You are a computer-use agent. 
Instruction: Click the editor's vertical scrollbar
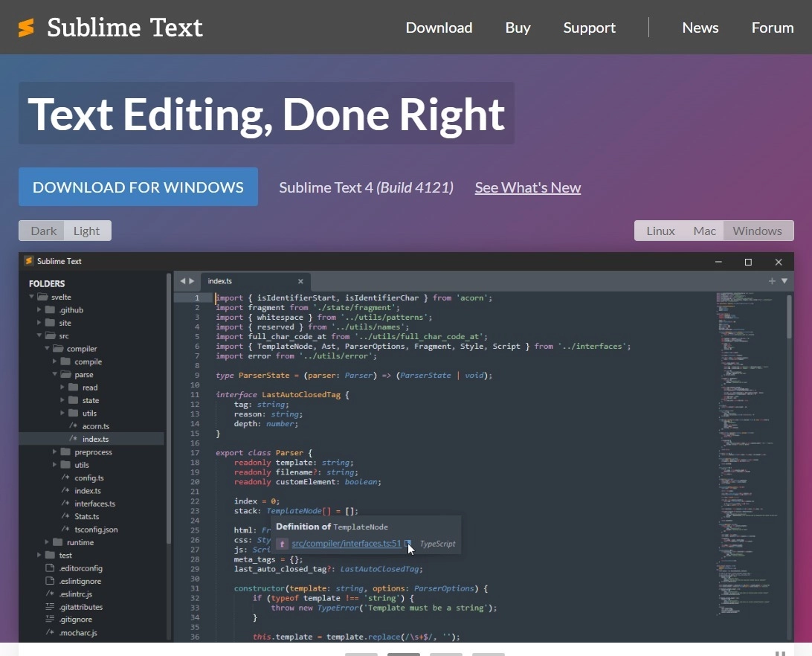789,327
